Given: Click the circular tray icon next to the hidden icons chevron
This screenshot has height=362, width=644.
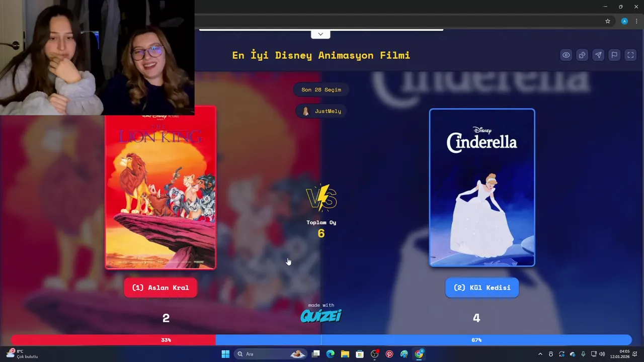Looking at the screenshot, I should 551,354.
